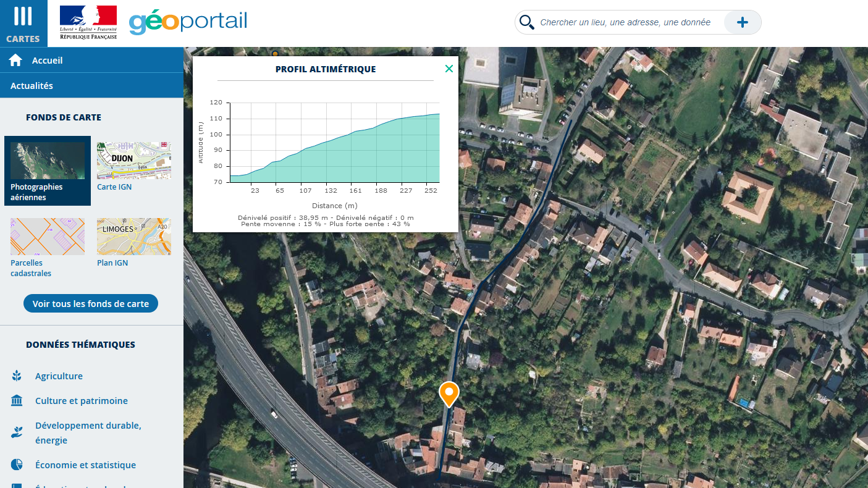Click the orange location marker on map
The image size is (868, 488).
pyautogui.click(x=449, y=393)
